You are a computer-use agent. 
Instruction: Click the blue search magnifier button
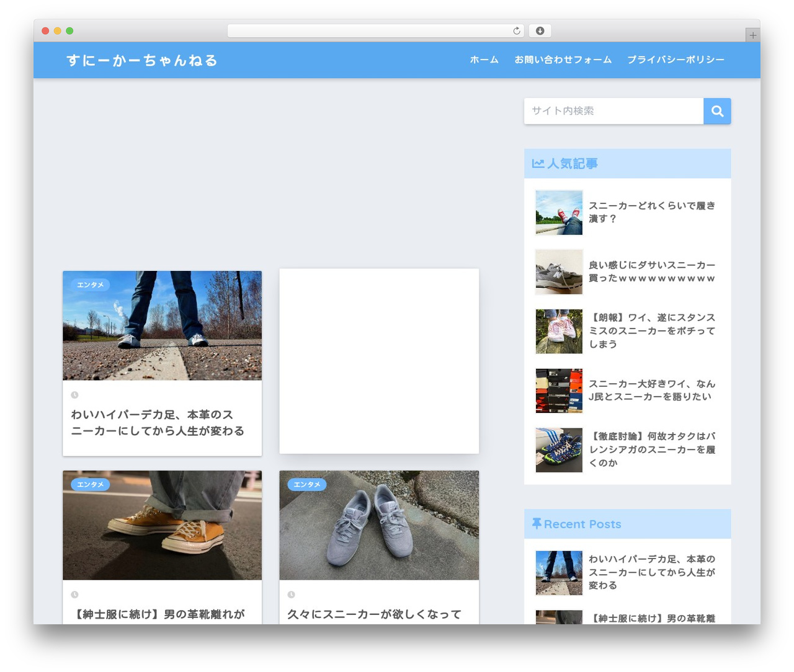[x=717, y=111]
